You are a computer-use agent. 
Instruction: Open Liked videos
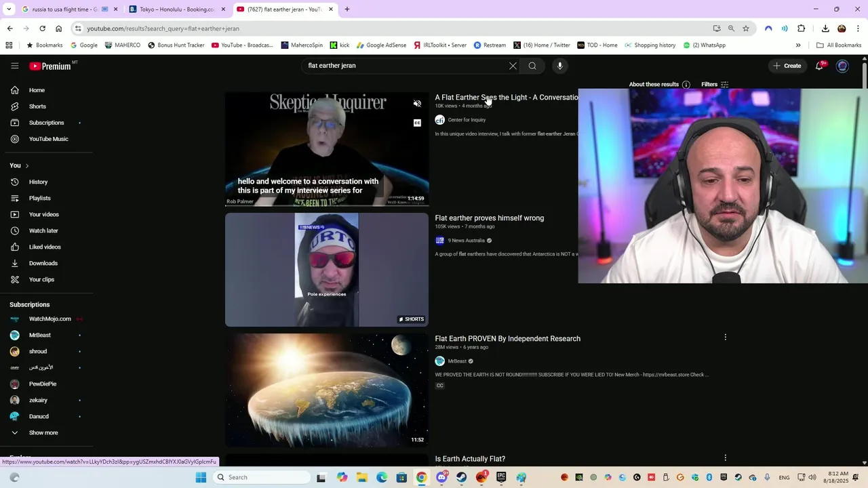pyautogui.click(x=46, y=247)
